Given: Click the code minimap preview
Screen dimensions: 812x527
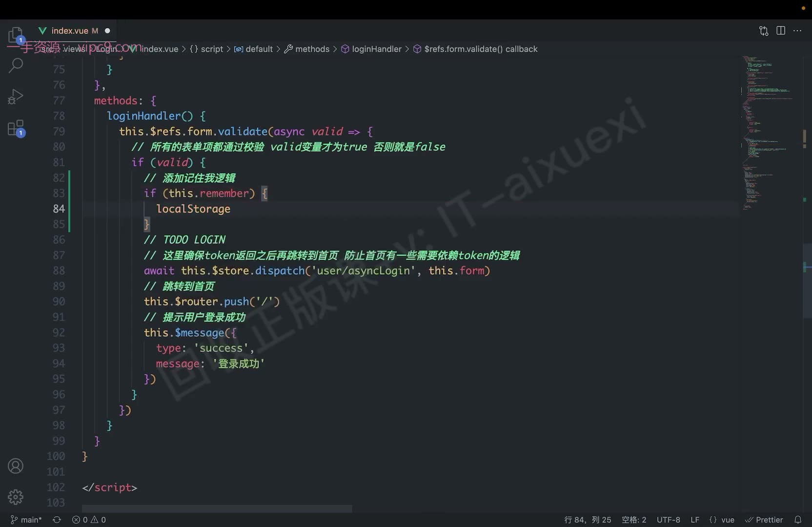Looking at the screenshot, I should point(766,133).
